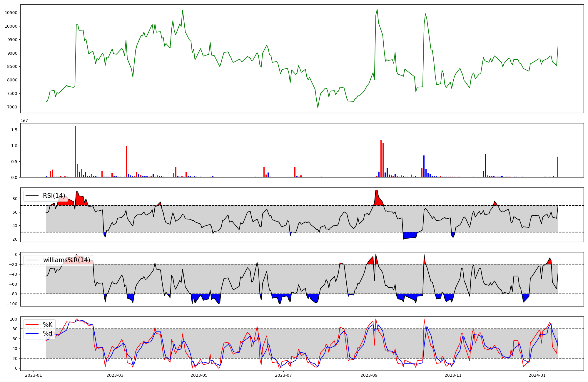Click the 2023-01 x-axis date label

(x=34, y=375)
